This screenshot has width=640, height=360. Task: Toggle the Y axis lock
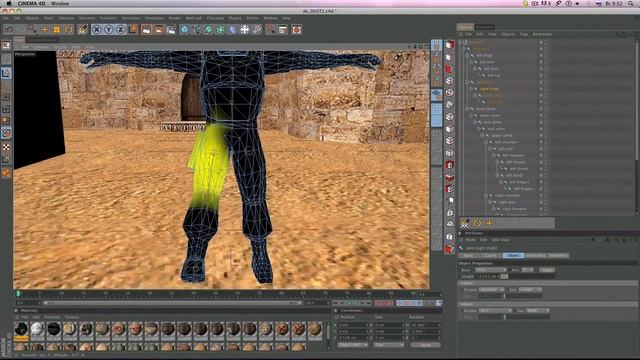point(109,29)
